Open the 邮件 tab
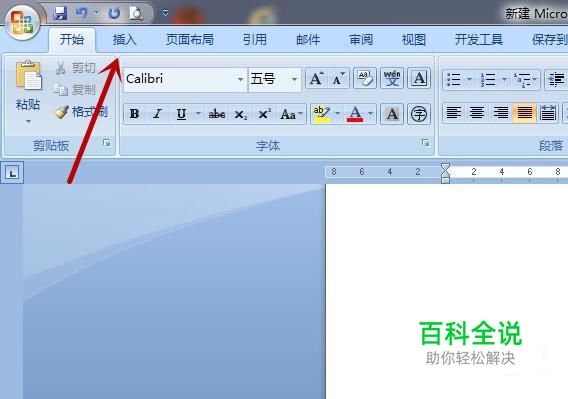568x399 pixels. 308,40
